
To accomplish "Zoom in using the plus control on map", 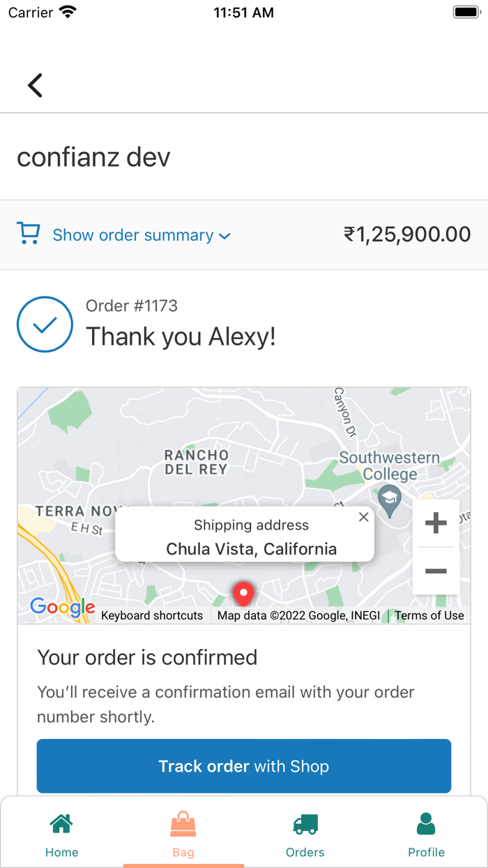I will [x=436, y=523].
